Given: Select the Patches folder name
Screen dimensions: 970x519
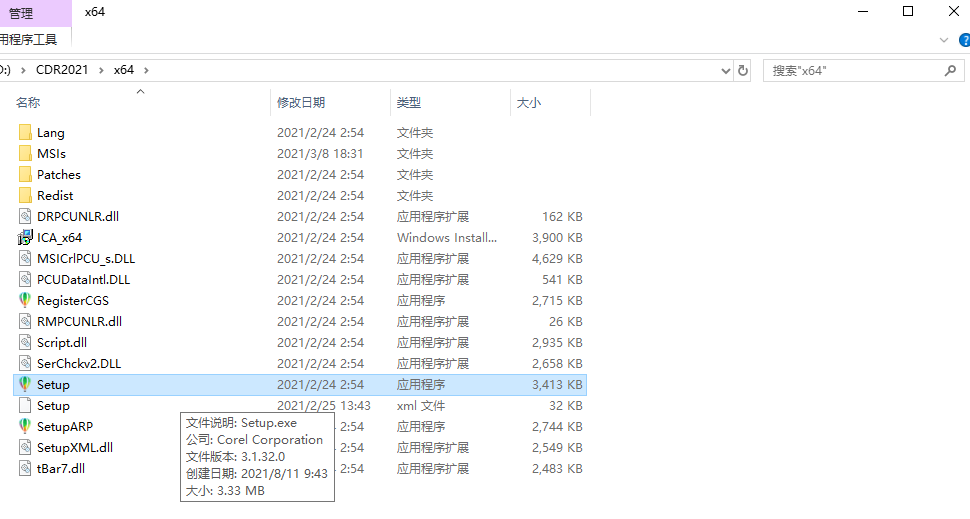Looking at the screenshot, I should (x=59, y=174).
